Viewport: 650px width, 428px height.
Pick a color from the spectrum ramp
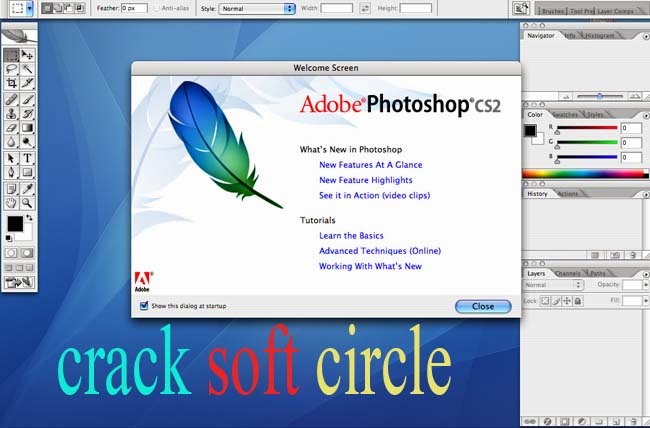(x=585, y=174)
